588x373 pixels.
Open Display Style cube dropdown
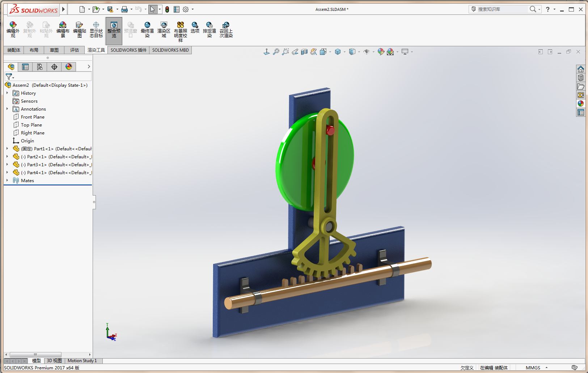point(338,52)
